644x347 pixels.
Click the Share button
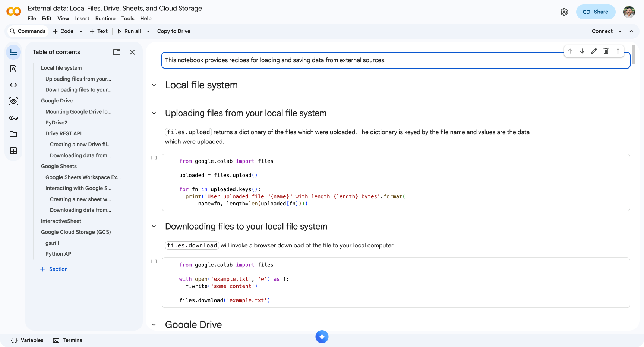596,12
